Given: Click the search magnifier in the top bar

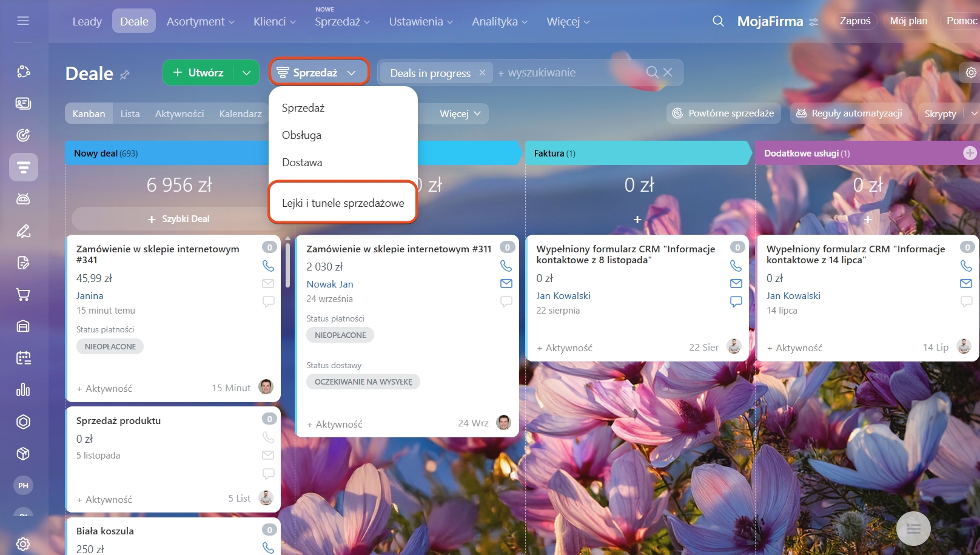Looking at the screenshot, I should [718, 21].
